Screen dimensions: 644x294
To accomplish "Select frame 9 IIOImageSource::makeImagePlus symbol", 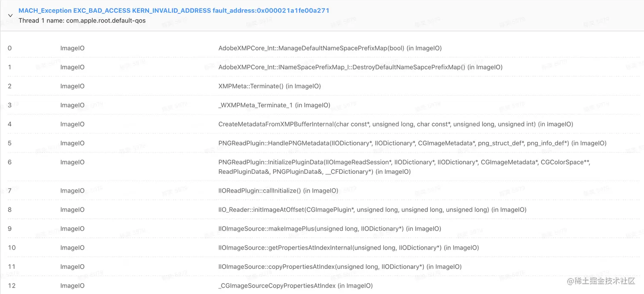I will point(330,229).
